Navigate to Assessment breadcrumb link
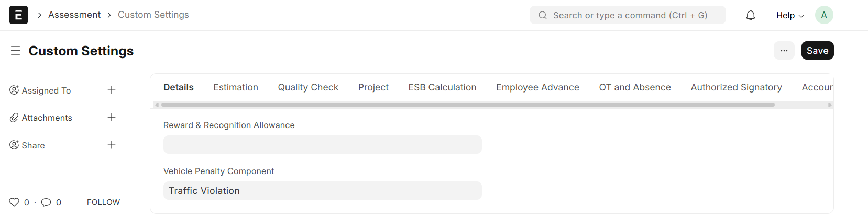Screen dimensions: 868x219 point(74,15)
